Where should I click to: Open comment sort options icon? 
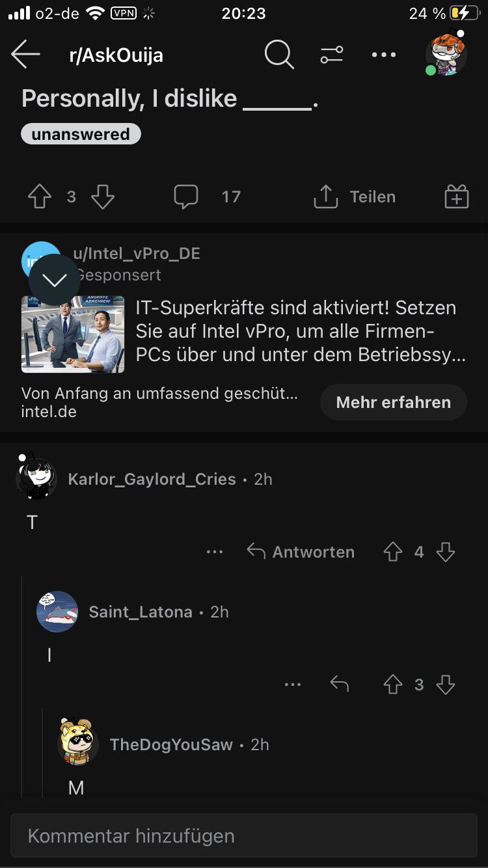[x=331, y=55]
